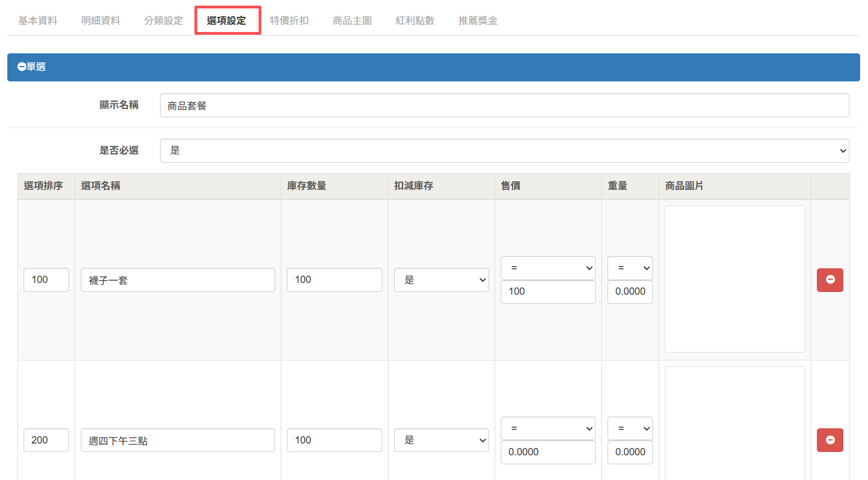The height and width of the screenshot is (480, 868).
Task: Open the 推薦獎金 tab
Action: [478, 21]
